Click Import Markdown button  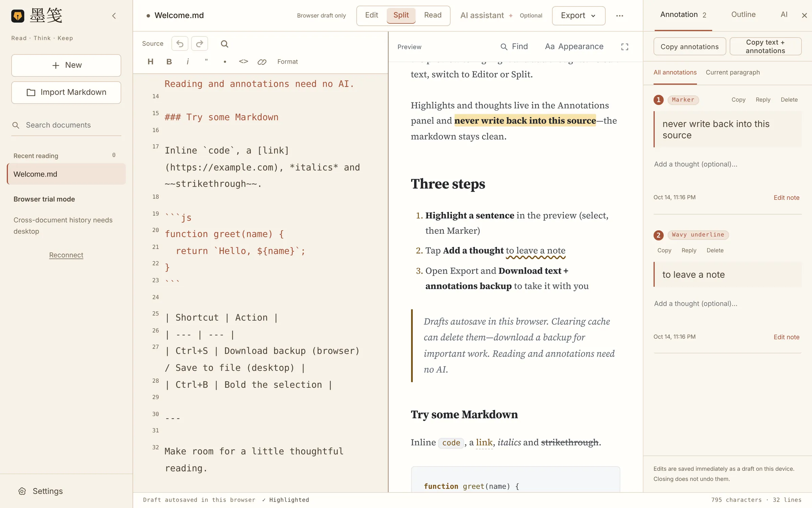coord(66,92)
